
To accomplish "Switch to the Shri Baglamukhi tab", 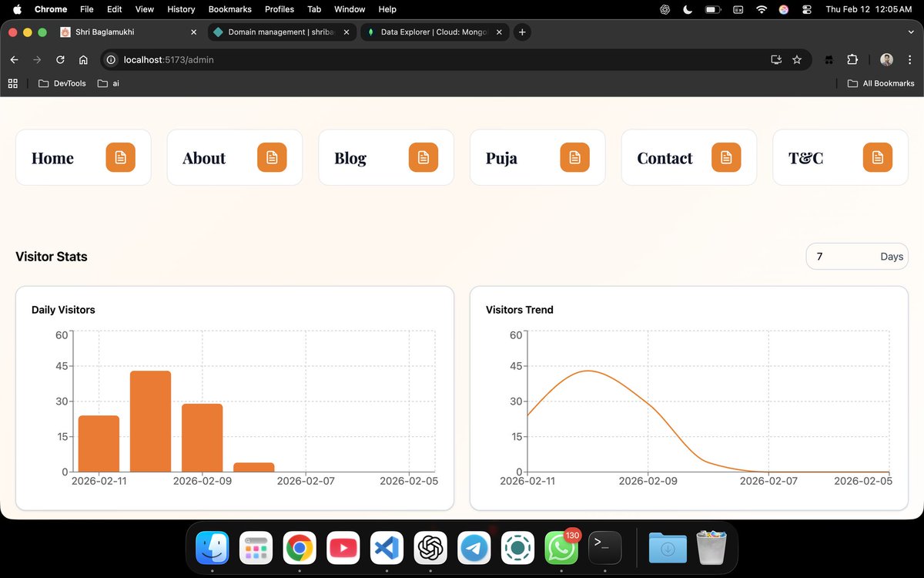I will 129,32.
